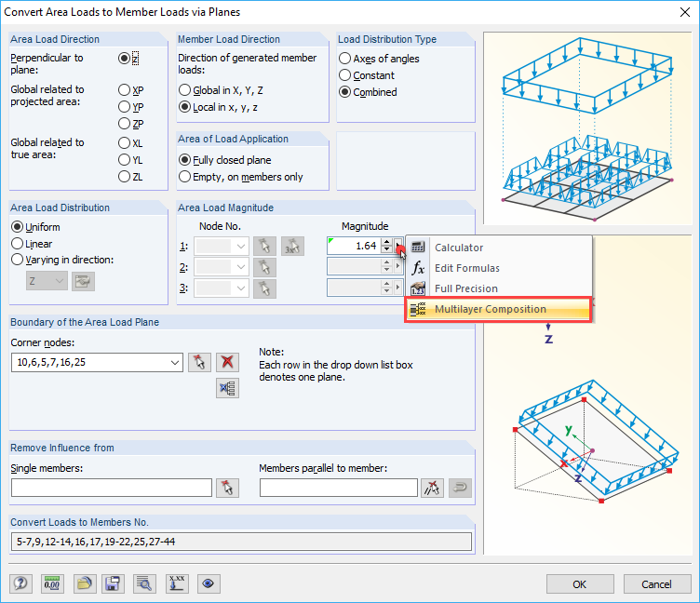Click the multilayer composition icon in context menu

[x=418, y=309]
